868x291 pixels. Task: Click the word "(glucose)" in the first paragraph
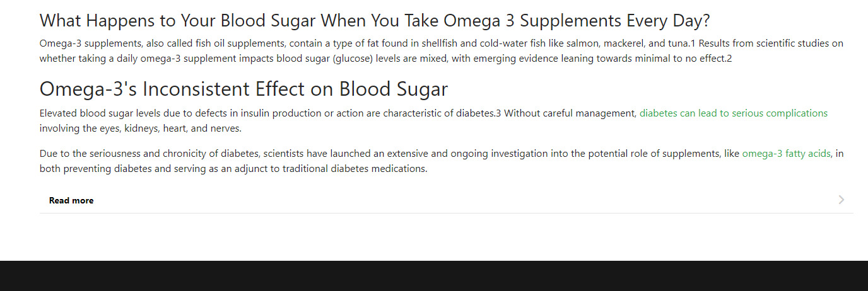(353, 59)
